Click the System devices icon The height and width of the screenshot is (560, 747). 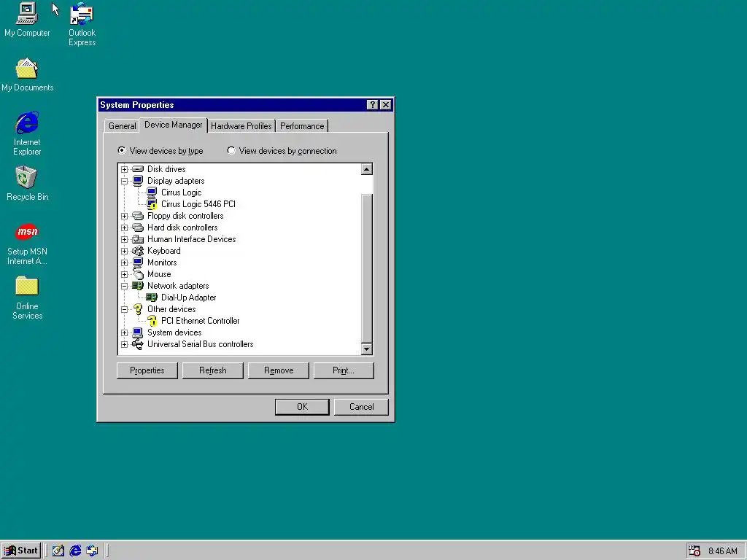tap(138, 332)
